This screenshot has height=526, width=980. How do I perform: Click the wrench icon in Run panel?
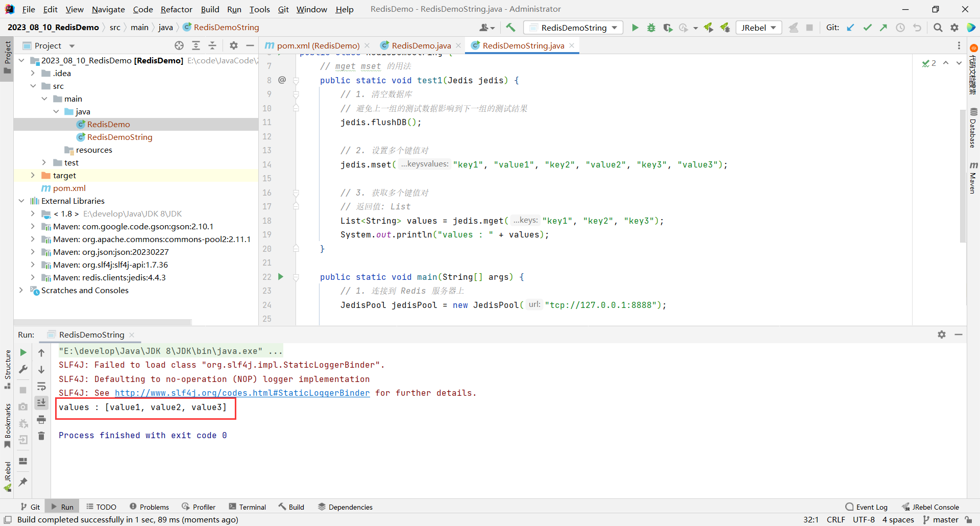pos(23,369)
